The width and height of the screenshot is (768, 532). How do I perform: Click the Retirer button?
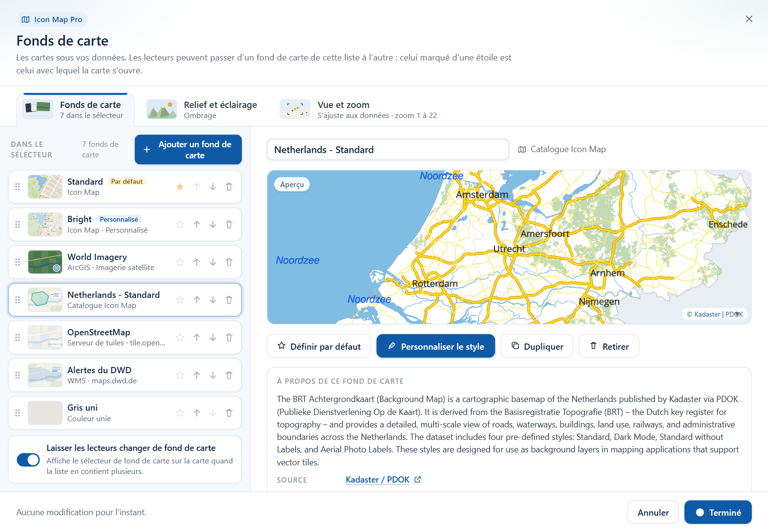pyautogui.click(x=609, y=346)
